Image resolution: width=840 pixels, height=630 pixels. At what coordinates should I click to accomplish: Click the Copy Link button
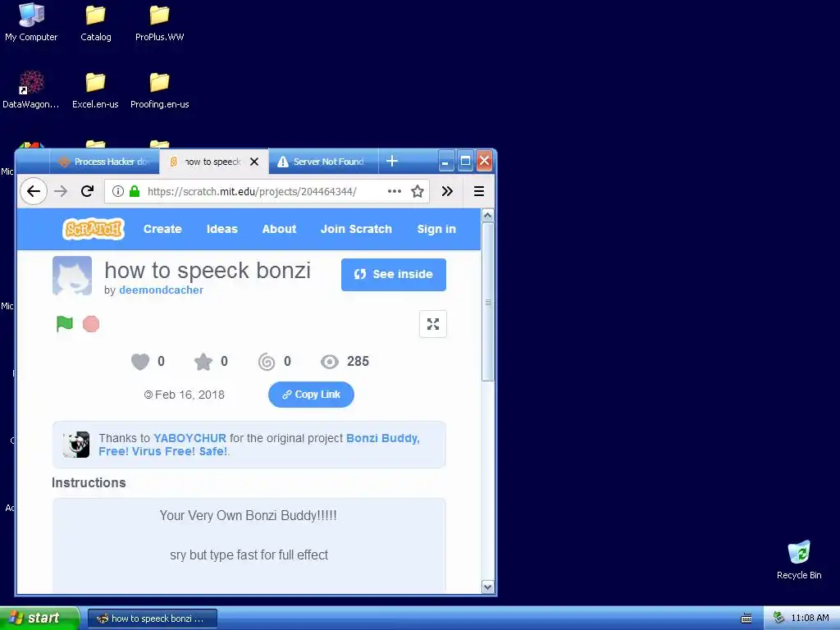click(x=311, y=395)
